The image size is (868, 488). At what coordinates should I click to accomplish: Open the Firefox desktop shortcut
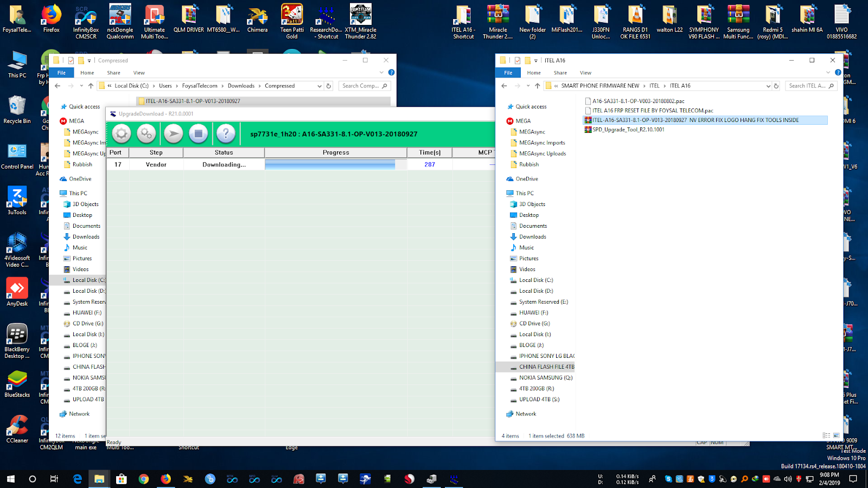pyautogui.click(x=52, y=19)
